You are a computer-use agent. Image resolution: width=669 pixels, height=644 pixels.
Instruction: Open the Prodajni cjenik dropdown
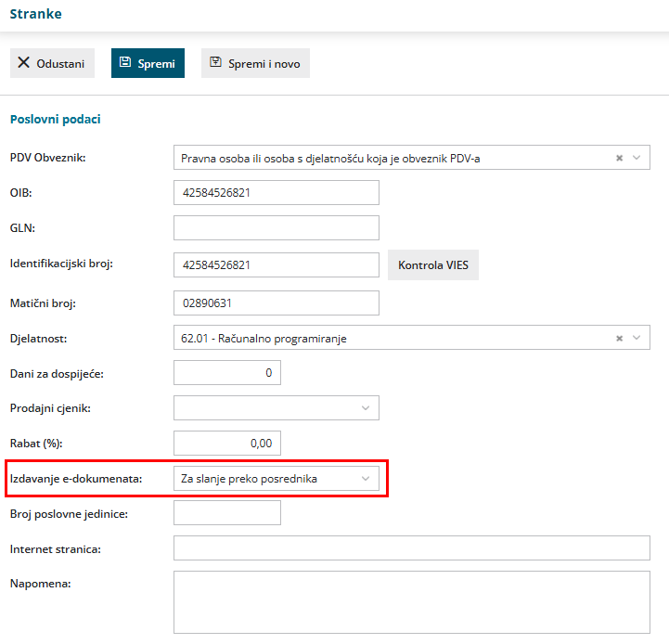point(277,408)
